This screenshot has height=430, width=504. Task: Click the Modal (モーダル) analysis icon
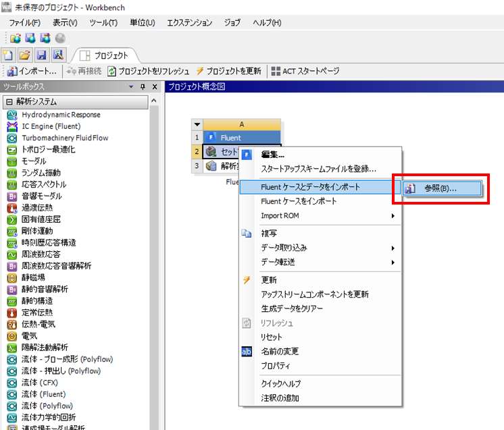pyautogui.click(x=12, y=161)
